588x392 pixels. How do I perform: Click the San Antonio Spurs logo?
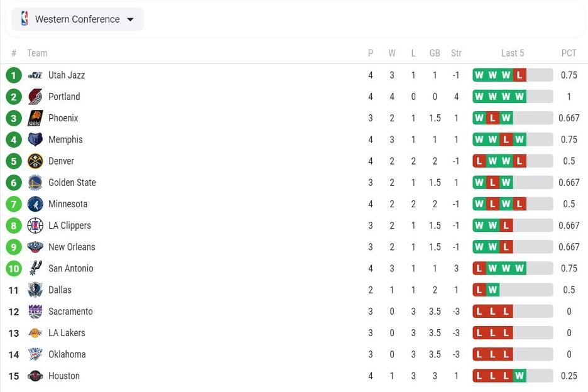click(x=35, y=269)
